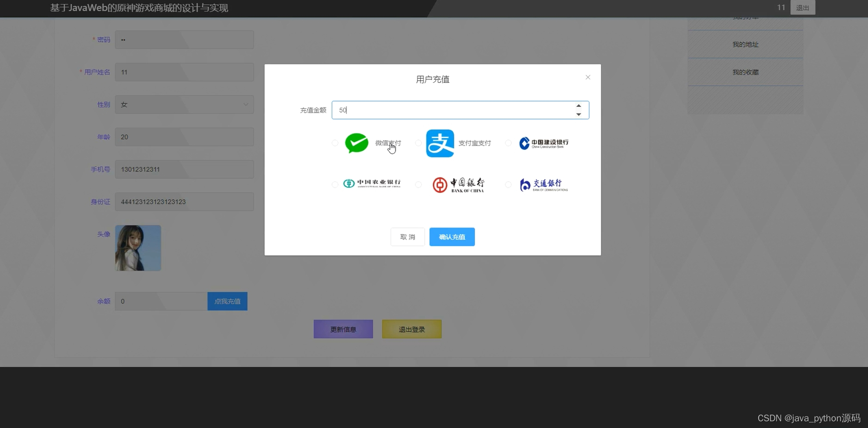This screenshot has width=868, height=428.
Task: Close the 用户充值 dialog with X
Action: tap(588, 77)
